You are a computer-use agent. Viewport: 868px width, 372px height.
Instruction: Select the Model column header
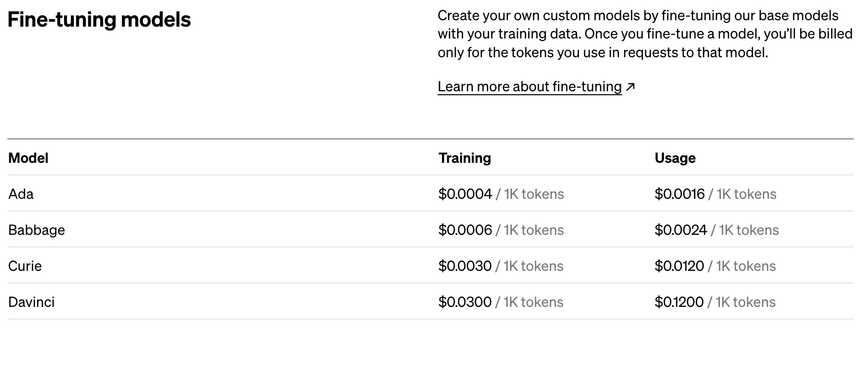(x=29, y=158)
